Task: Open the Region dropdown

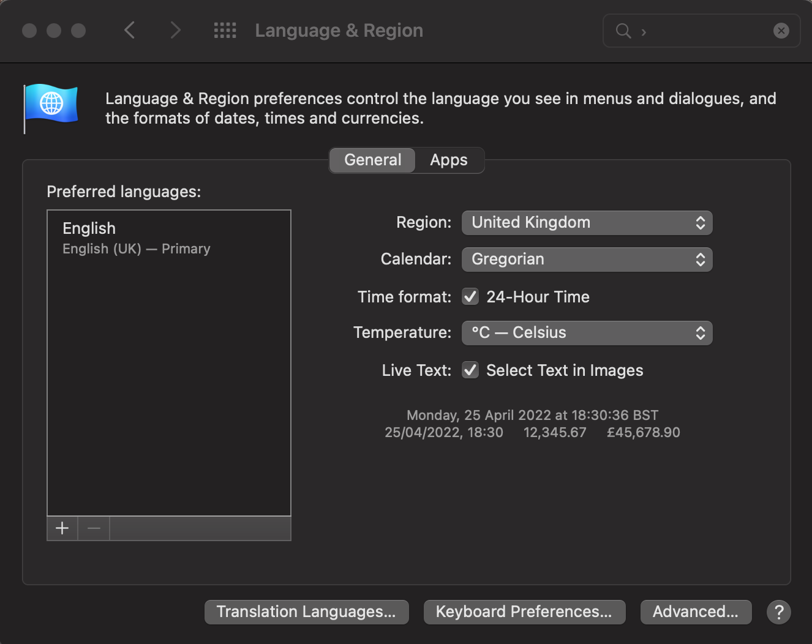Action: pos(587,223)
